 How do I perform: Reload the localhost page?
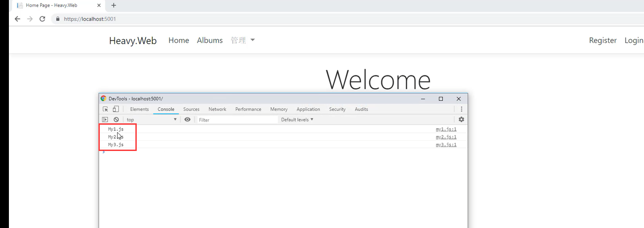tap(42, 19)
